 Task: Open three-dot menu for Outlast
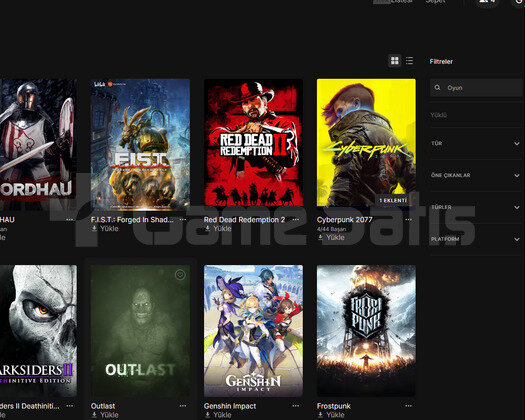pyautogui.click(x=182, y=406)
